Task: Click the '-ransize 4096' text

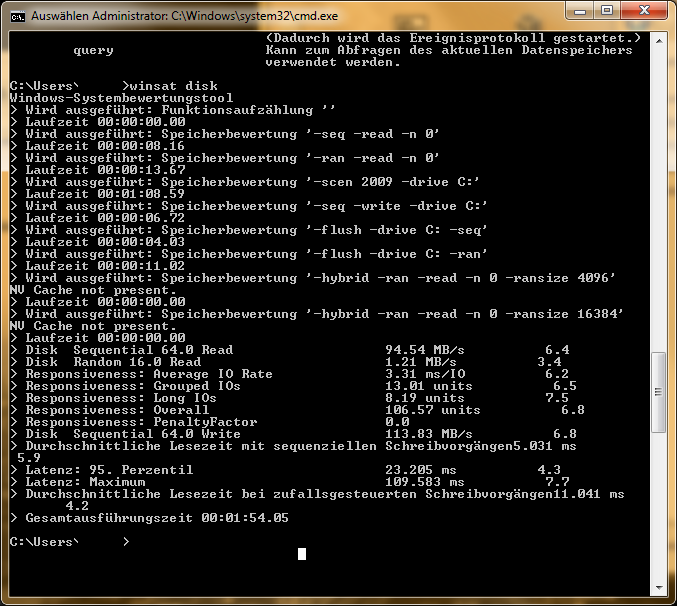Action: click(560, 278)
